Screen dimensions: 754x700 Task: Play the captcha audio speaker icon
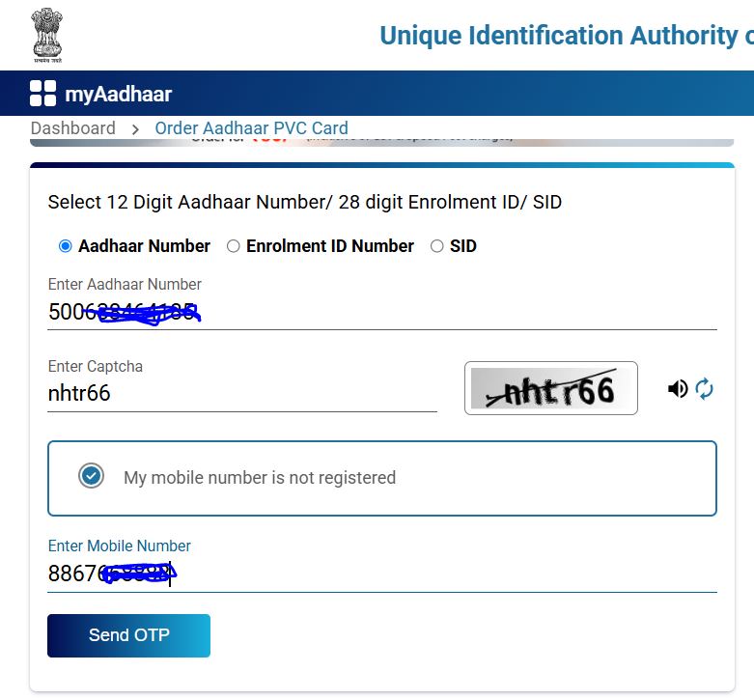click(678, 388)
